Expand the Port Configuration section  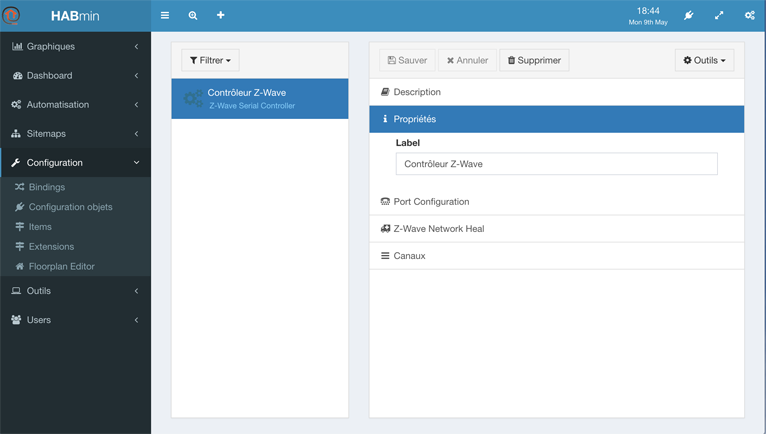556,202
